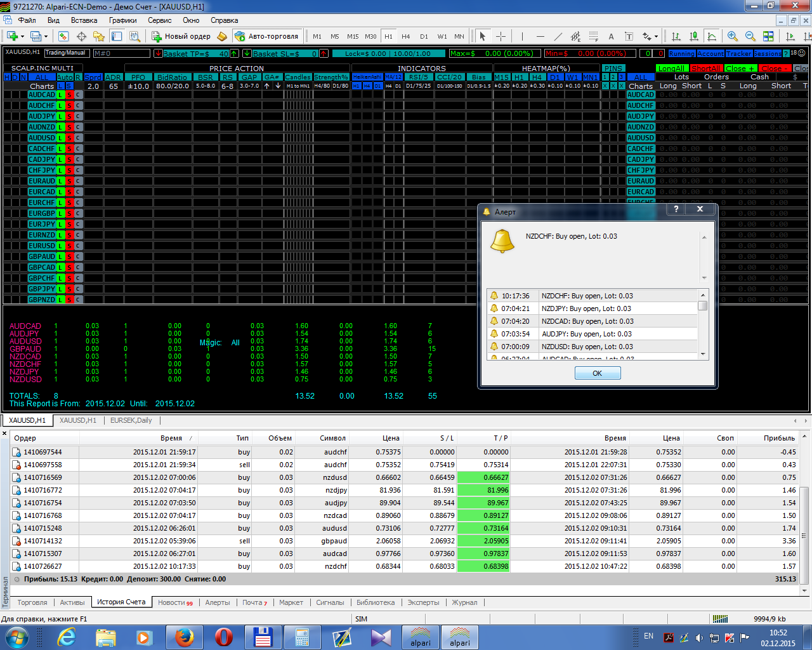Open the EURSEK,Daily chart tab

pyautogui.click(x=131, y=420)
